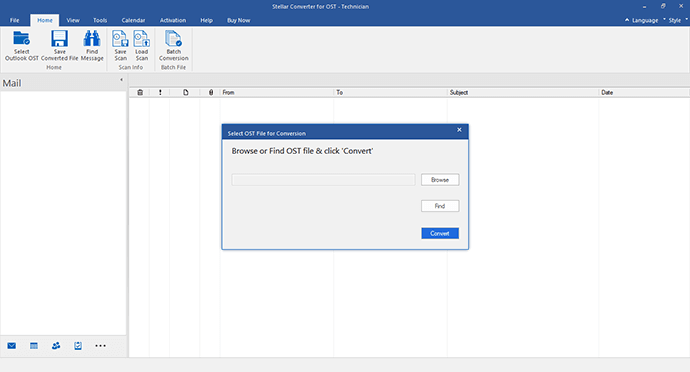
Task: Open the Style dropdown
Action: [675, 20]
